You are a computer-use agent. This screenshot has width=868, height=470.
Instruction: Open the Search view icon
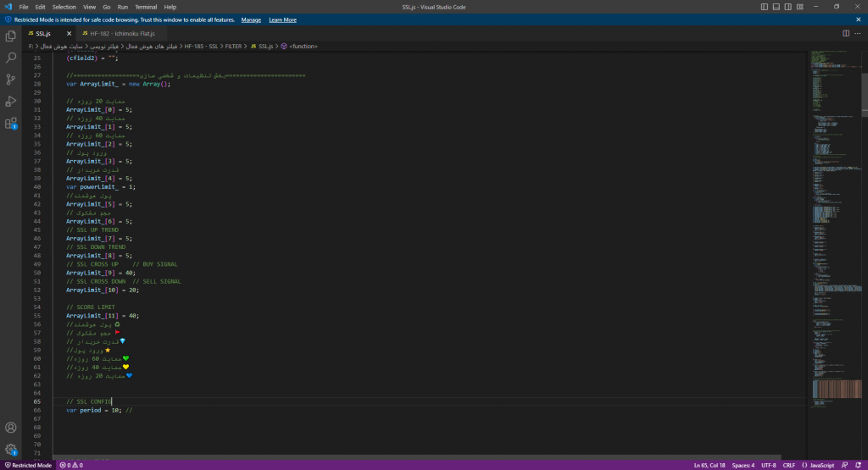pos(11,58)
